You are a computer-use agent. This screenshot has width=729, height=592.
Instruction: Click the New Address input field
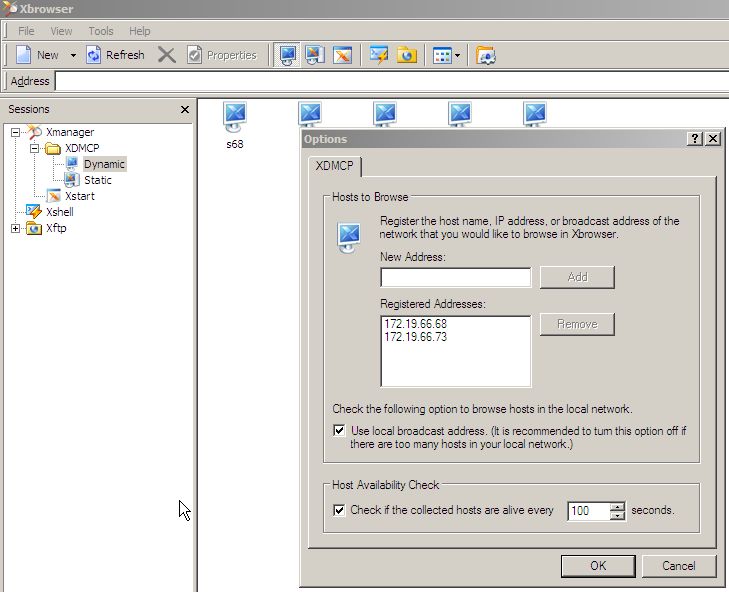[456, 278]
